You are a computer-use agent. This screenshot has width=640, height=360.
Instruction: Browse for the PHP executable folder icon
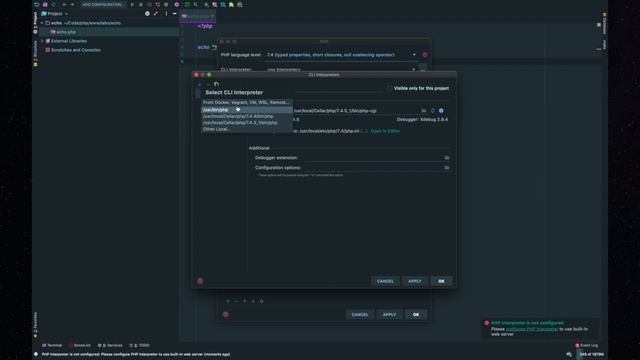424,111
